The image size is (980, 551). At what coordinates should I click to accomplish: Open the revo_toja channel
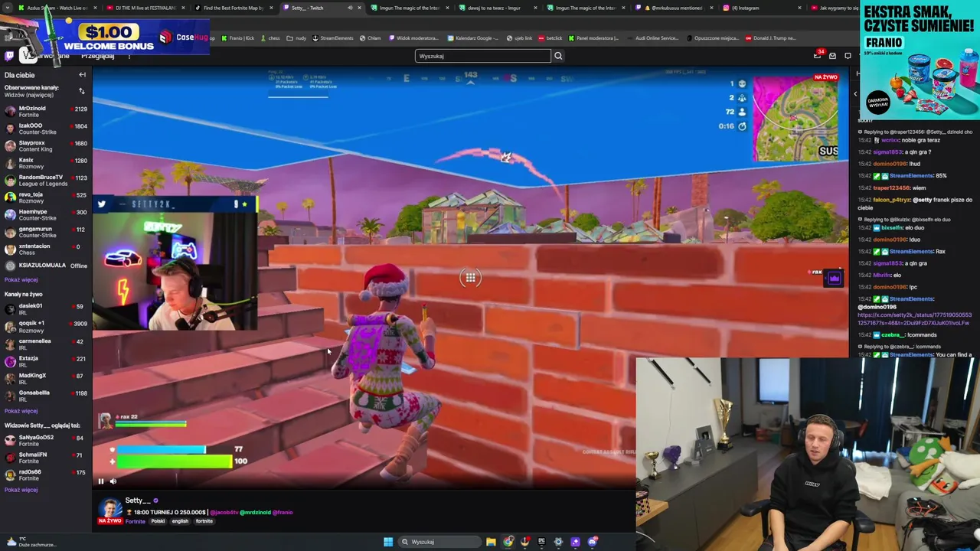pyautogui.click(x=46, y=197)
